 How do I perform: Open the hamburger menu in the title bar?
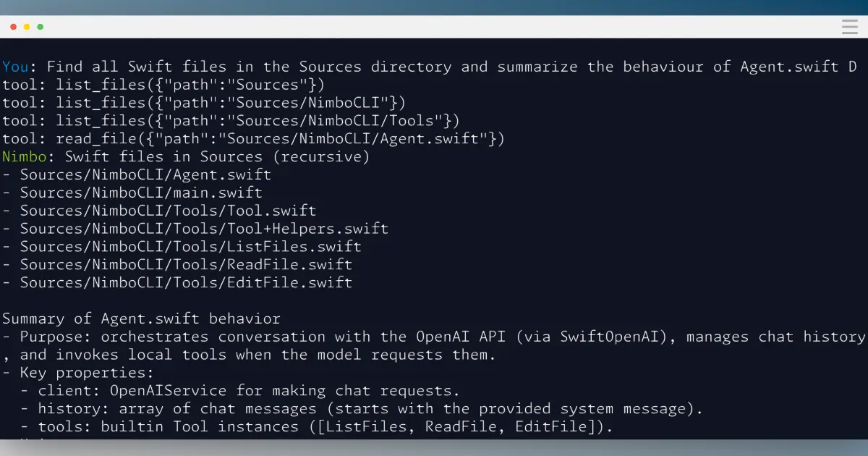tap(849, 27)
